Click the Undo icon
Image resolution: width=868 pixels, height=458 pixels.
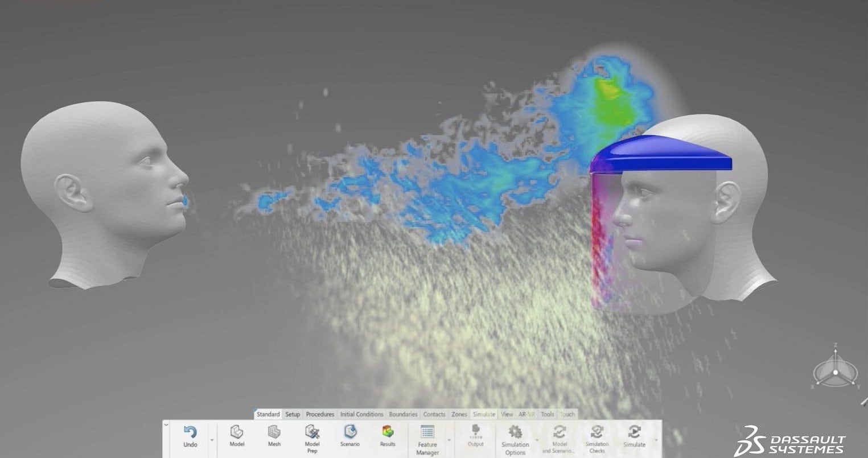(190, 432)
